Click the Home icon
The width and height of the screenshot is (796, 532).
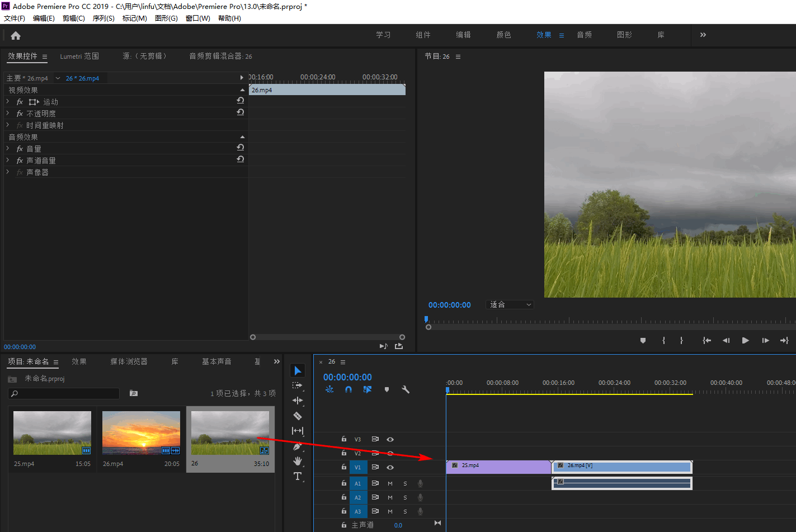click(x=16, y=36)
